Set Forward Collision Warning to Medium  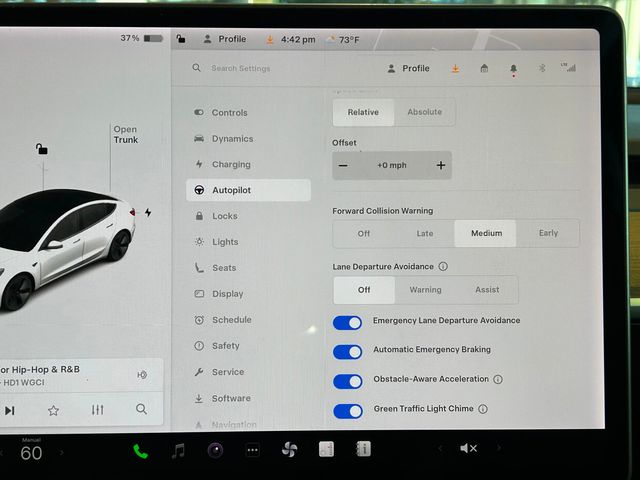point(486,233)
